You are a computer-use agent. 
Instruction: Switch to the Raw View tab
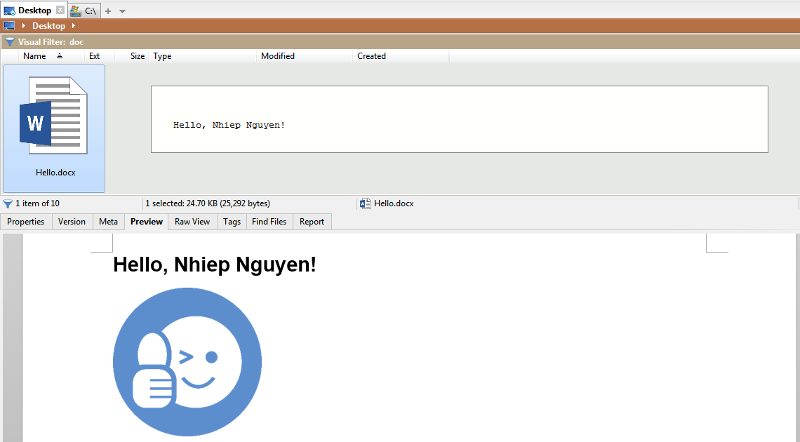coord(192,221)
